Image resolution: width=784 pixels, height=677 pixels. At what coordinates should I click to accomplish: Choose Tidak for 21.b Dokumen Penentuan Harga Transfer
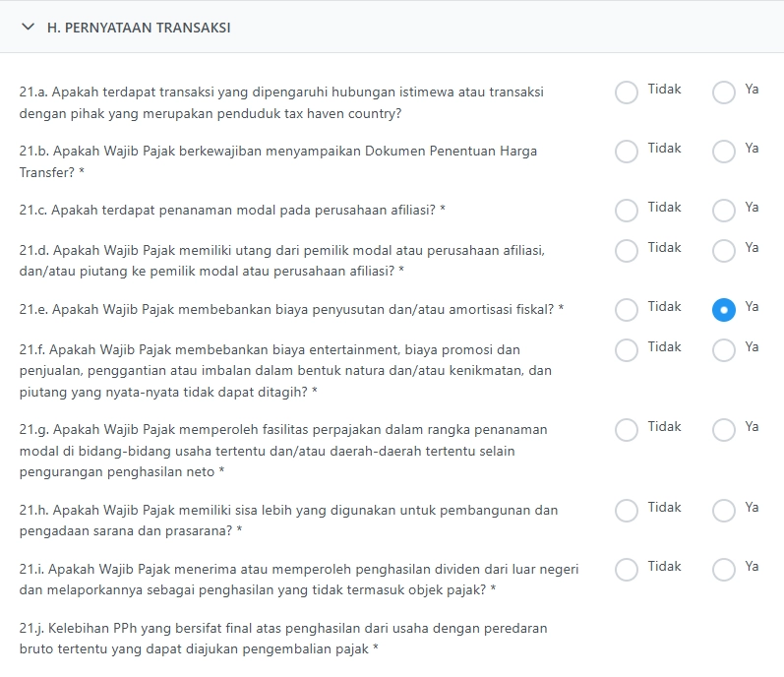(627, 152)
